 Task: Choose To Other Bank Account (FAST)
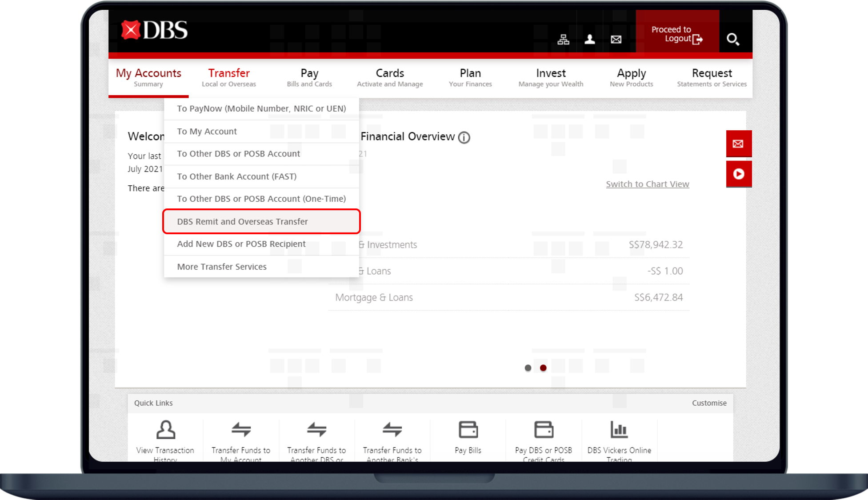(261, 176)
